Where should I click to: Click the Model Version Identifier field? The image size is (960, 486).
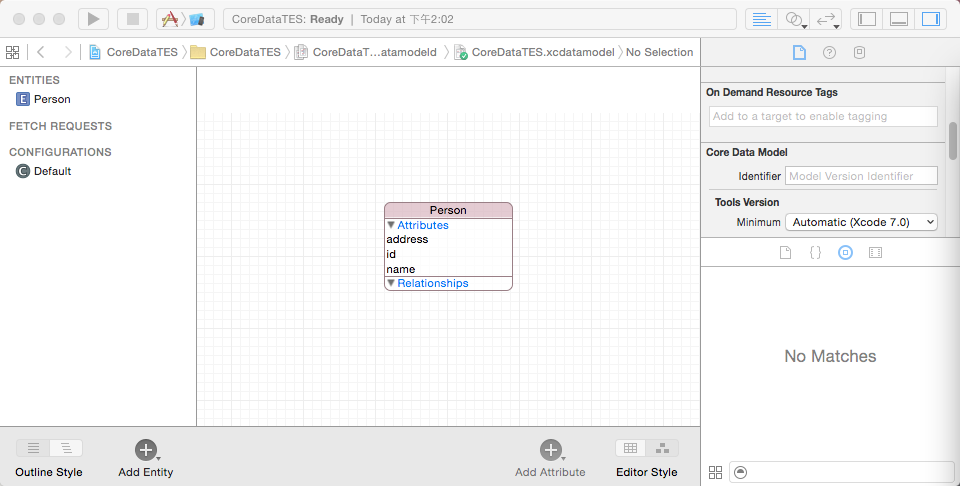861,176
